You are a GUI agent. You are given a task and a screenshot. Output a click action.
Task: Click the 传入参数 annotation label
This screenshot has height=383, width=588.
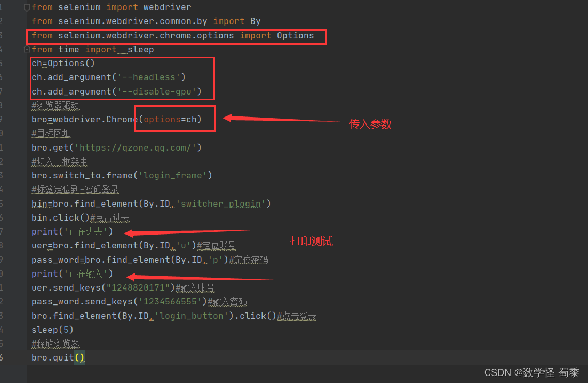point(370,124)
